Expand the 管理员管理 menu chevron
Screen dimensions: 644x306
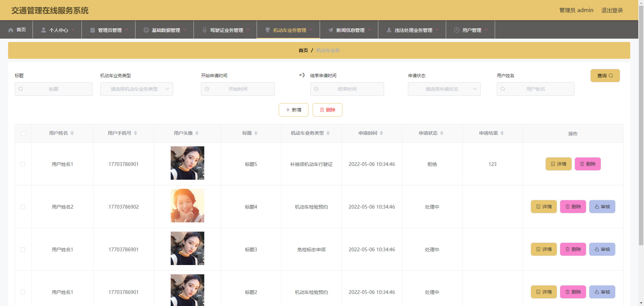(x=126, y=30)
